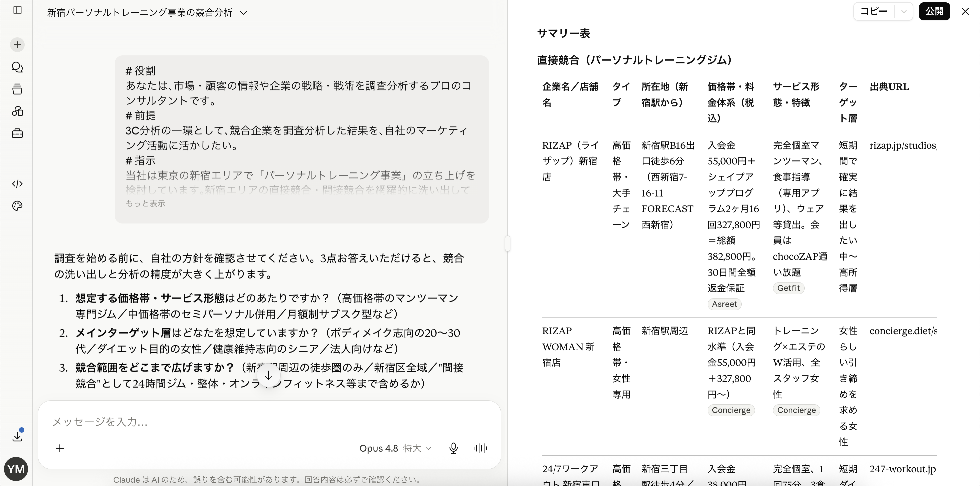
Task: Click the 新宿駅周辺 location cell
Action: (665, 331)
